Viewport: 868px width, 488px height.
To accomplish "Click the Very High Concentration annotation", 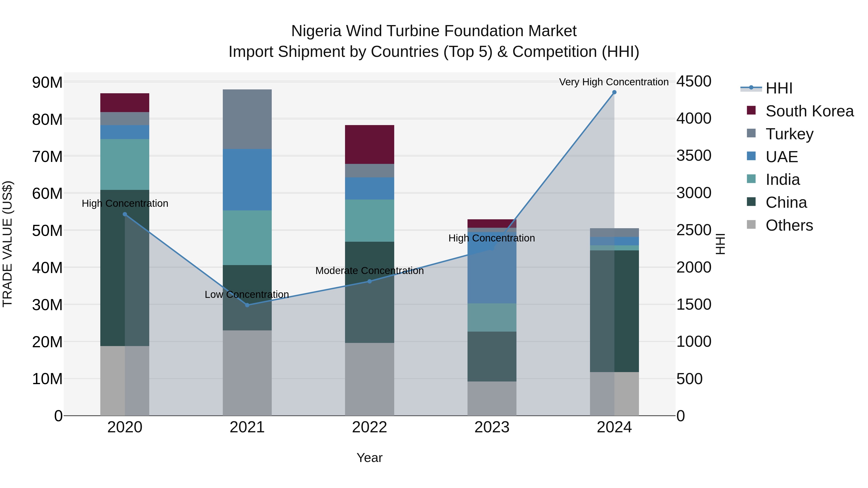I will 614,82.
